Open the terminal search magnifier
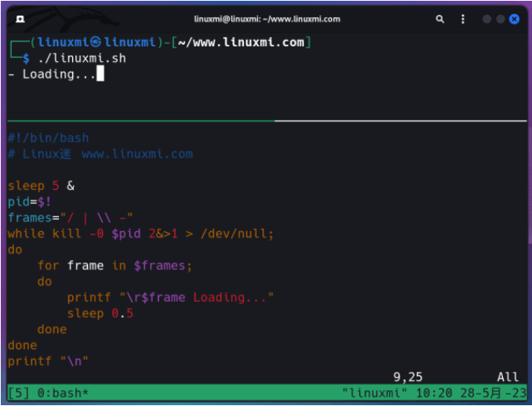 tap(439, 19)
